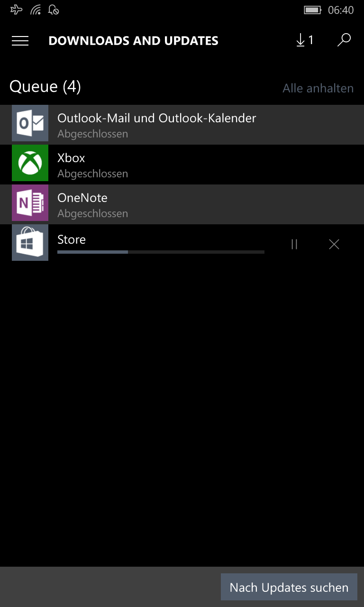Tap the 06:40 clock
Image resolution: width=364 pixels, height=607 pixels.
point(341,10)
